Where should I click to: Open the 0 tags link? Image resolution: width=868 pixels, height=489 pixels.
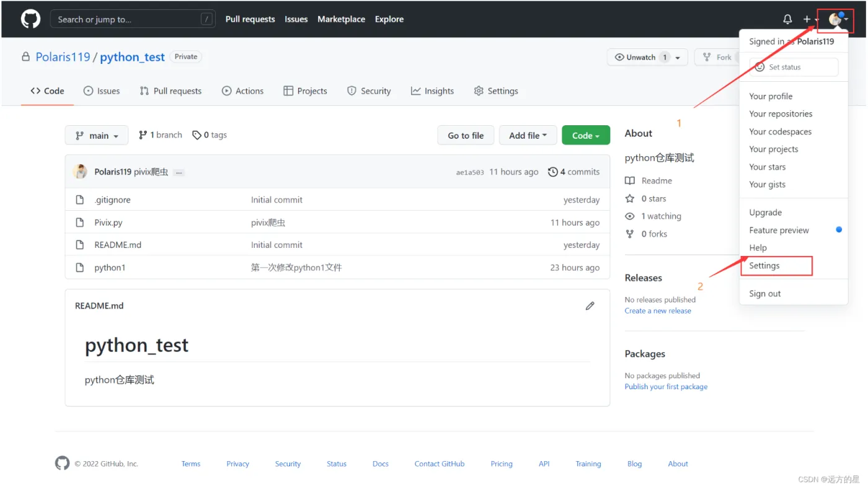click(210, 135)
